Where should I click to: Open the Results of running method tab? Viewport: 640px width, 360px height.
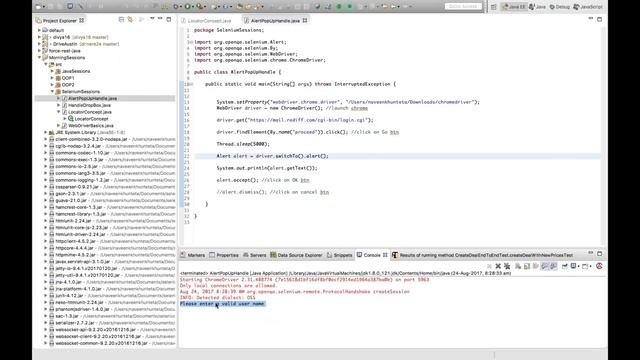482,255
